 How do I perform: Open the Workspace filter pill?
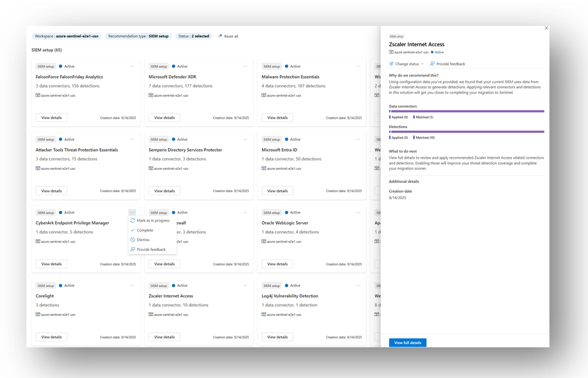point(67,36)
